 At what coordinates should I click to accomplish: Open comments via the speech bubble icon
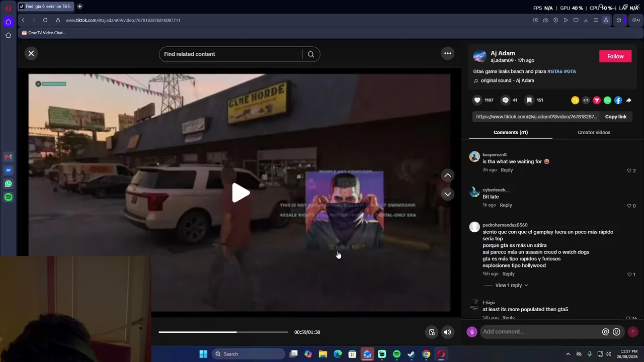coord(506,100)
